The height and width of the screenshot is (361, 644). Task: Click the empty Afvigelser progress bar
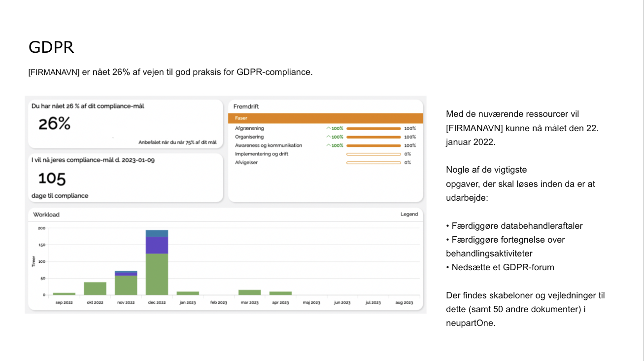tap(373, 162)
